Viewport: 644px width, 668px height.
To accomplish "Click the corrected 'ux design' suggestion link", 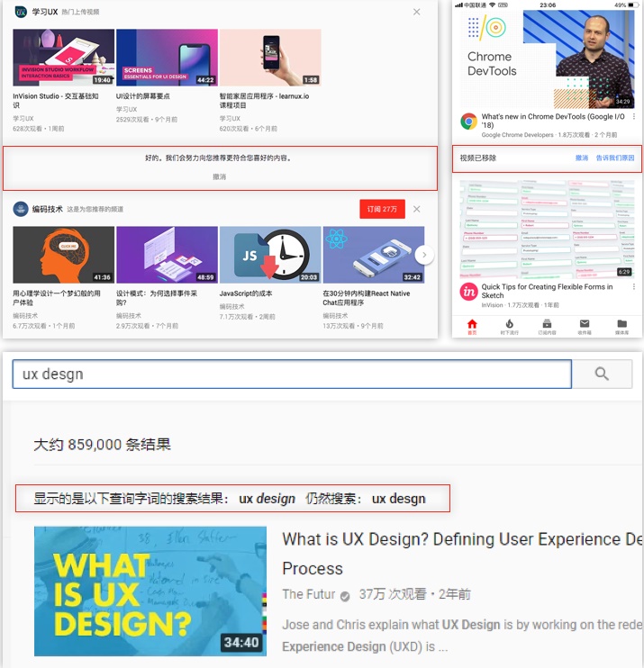I will pos(267,499).
